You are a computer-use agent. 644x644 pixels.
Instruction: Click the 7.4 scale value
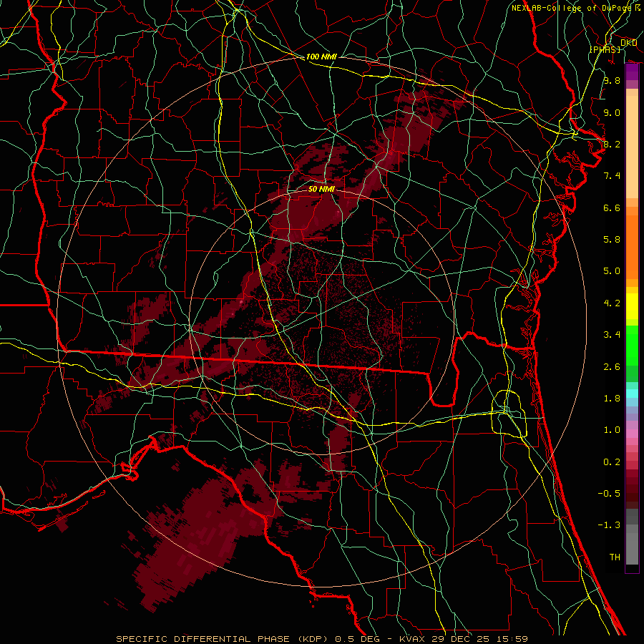(x=612, y=176)
